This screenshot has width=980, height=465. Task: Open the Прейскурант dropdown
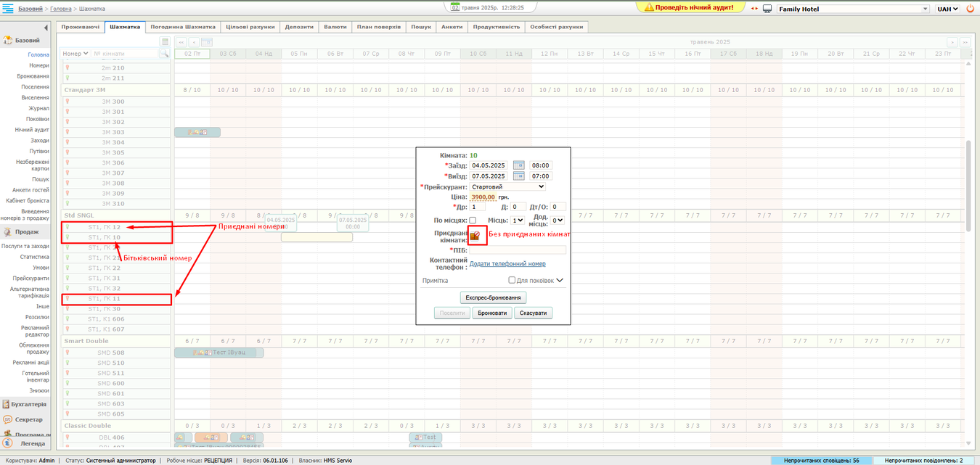pyautogui.click(x=507, y=186)
